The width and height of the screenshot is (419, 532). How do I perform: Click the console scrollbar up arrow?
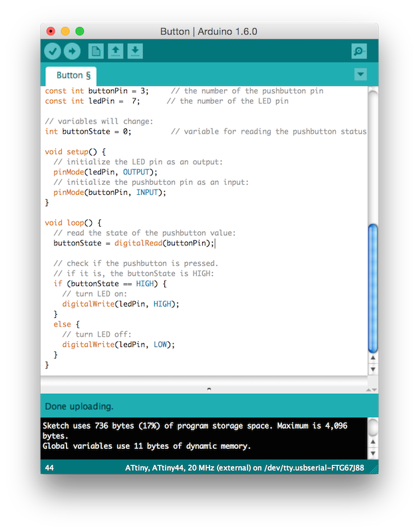(x=372, y=442)
